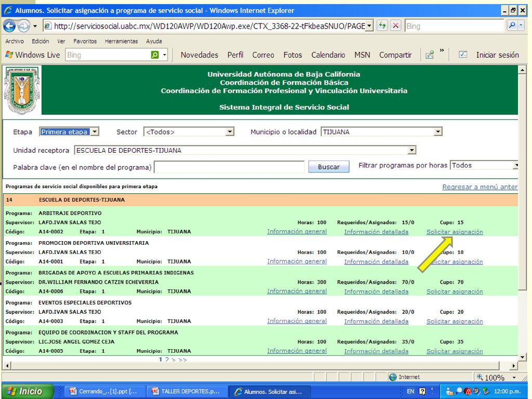Open Correo in Windows Live toolbar
532x399 pixels.
(x=263, y=55)
